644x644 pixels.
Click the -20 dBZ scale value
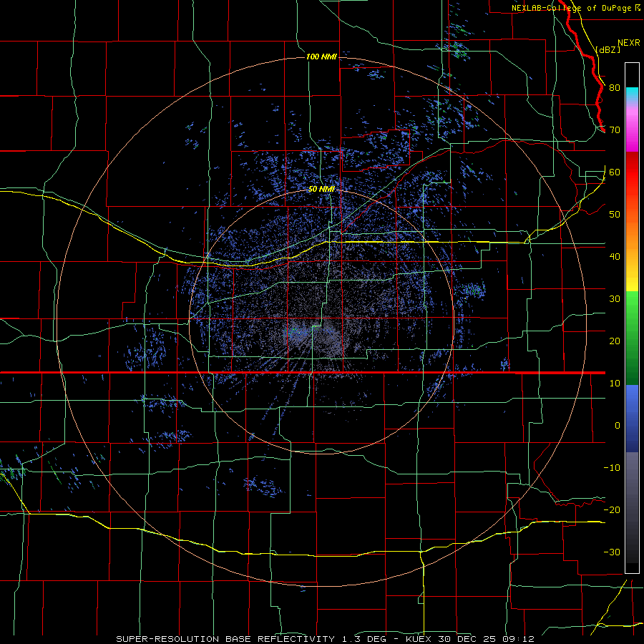pos(612,509)
